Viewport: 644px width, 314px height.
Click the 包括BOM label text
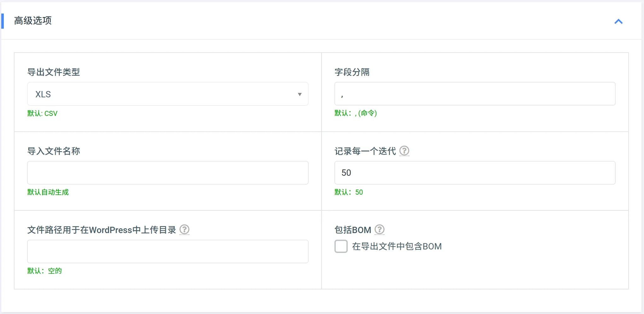353,230
